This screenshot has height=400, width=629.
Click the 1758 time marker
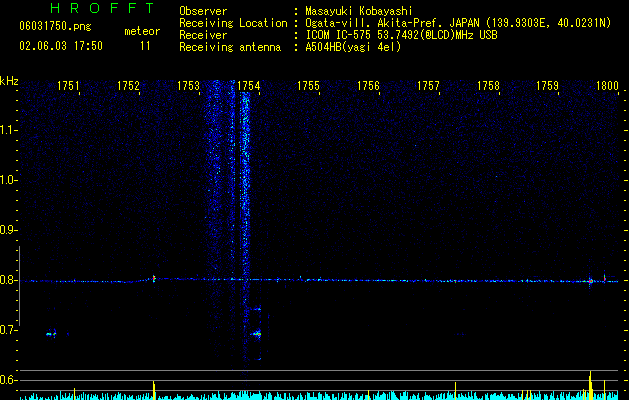coord(488,86)
